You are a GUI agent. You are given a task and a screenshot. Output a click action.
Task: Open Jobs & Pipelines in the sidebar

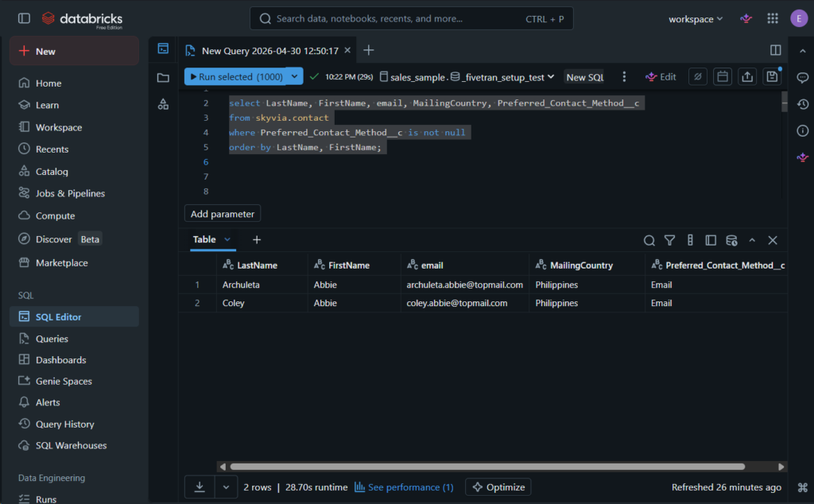pyautogui.click(x=74, y=193)
